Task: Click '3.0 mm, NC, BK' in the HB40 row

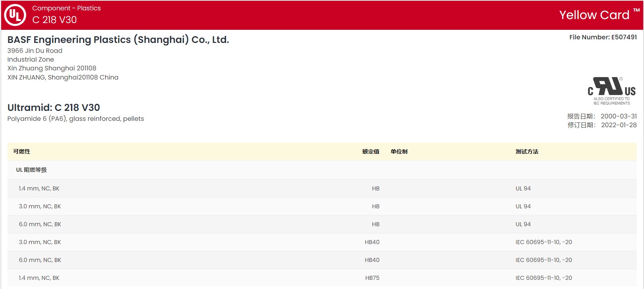Action: point(40,242)
